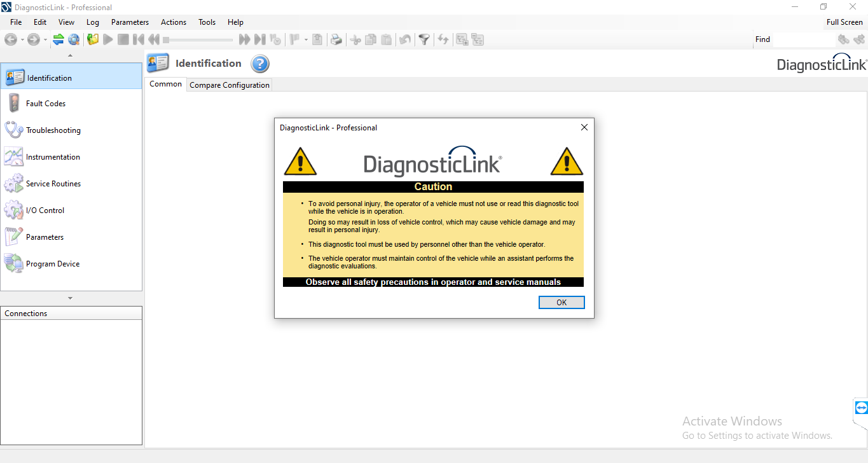
Task: Select Identification in the sidebar
Action: coord(71,76)
